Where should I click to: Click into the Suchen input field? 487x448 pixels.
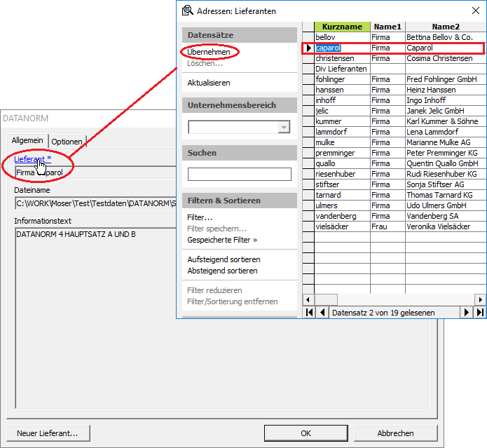pos(239,174)
